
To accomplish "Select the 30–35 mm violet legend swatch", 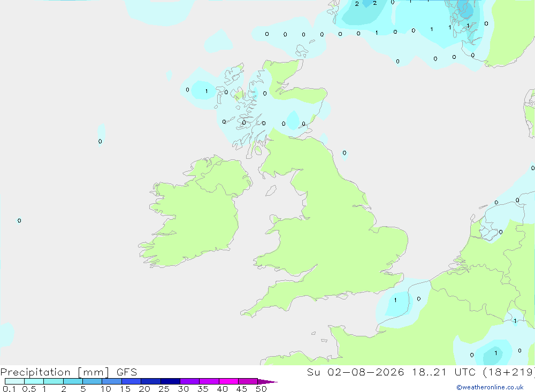I will coord(190,381).
